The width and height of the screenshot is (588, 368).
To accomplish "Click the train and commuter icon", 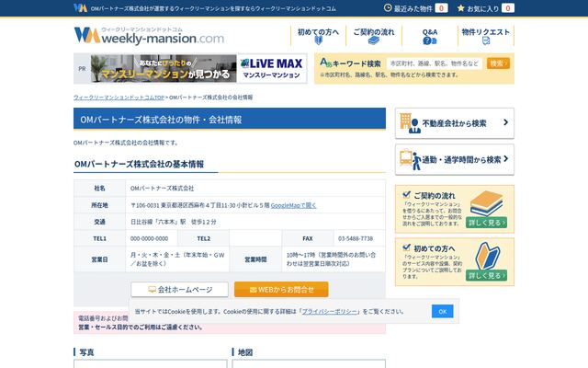I will (x=410, y=160).
